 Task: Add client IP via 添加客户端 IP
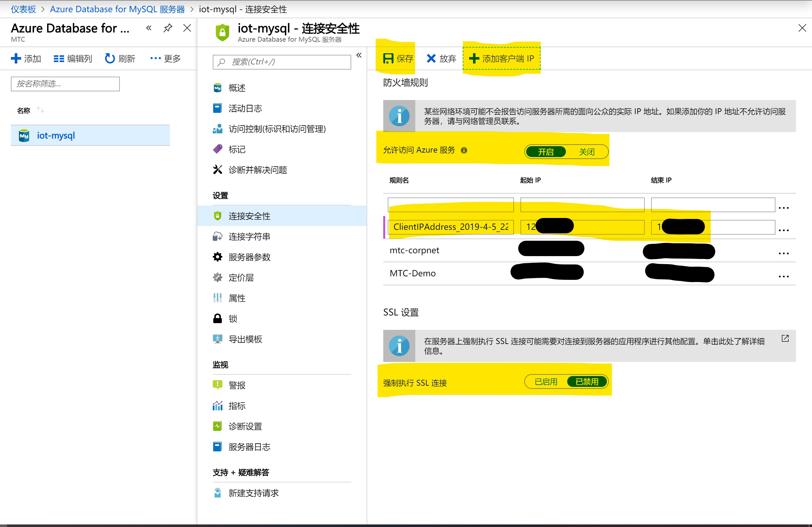[x=501, y=58]
